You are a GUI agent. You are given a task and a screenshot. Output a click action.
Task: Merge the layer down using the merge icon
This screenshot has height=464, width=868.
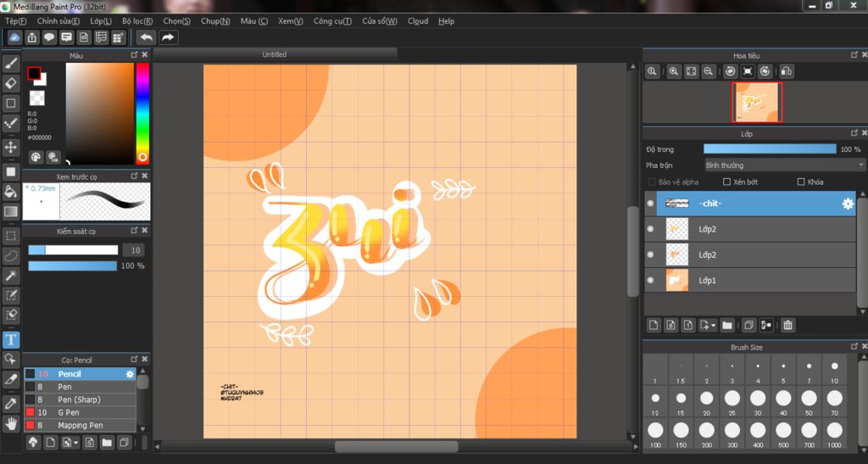[x=766, y=325]
